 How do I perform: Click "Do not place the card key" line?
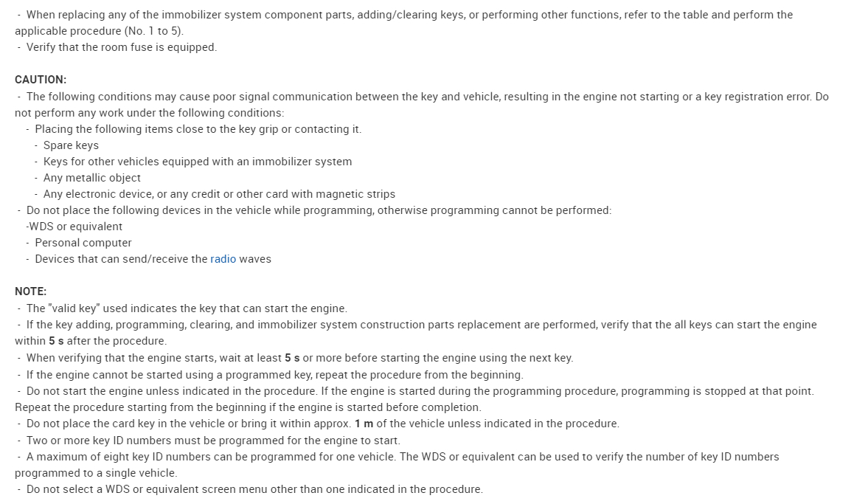pos(322,424)
